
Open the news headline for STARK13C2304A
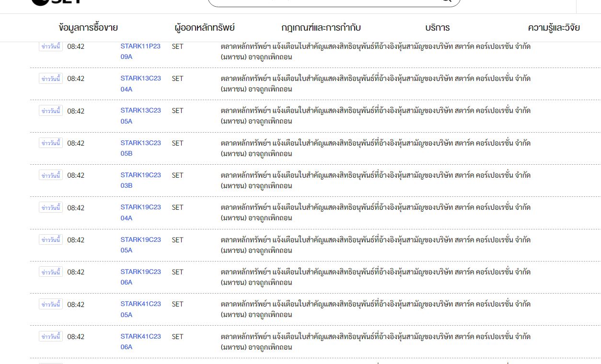click(376, 83)
